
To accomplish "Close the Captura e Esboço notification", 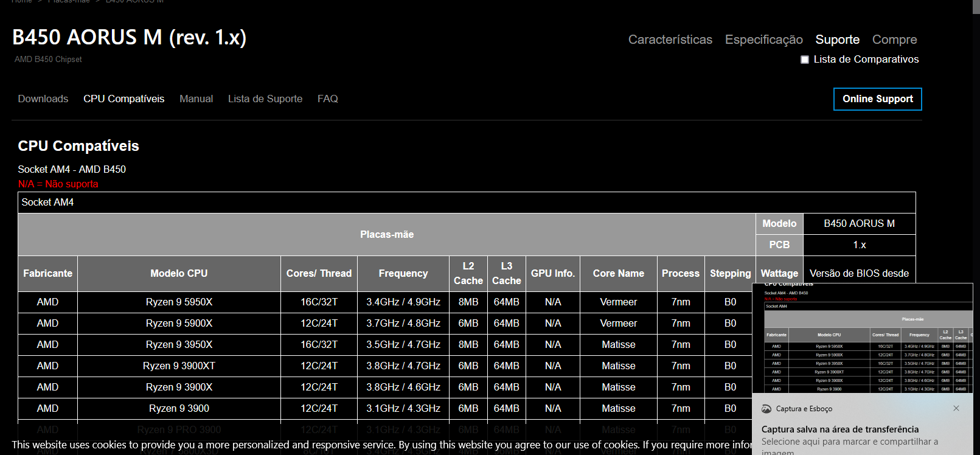I will pyautogui.click(x=956, y=408).
